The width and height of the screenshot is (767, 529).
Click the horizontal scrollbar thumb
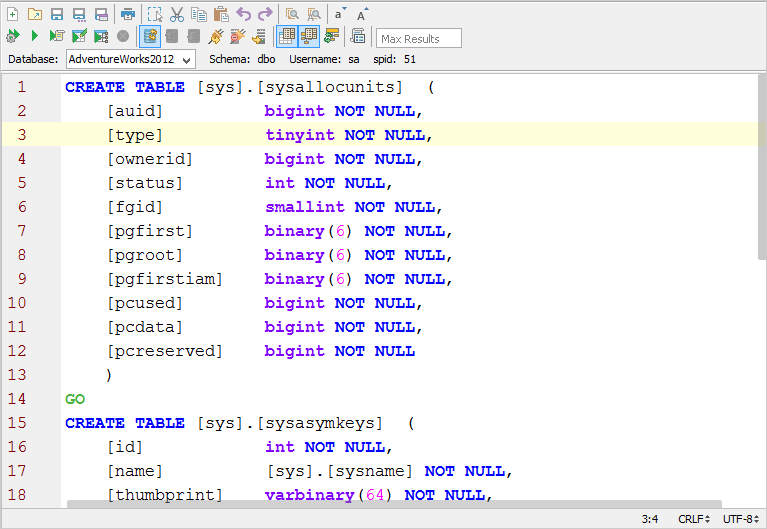click(394, 504)
